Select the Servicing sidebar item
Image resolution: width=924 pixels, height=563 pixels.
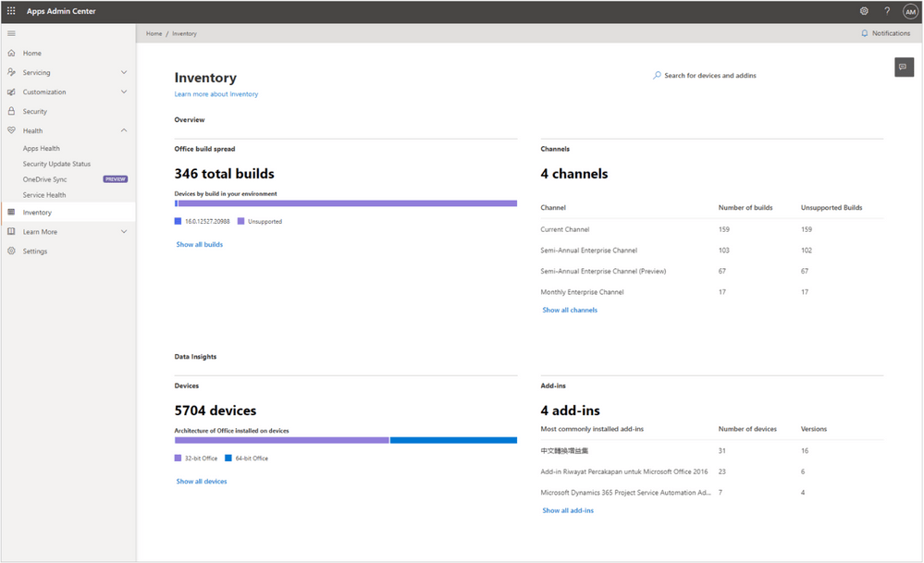click(x=37, y=72)
